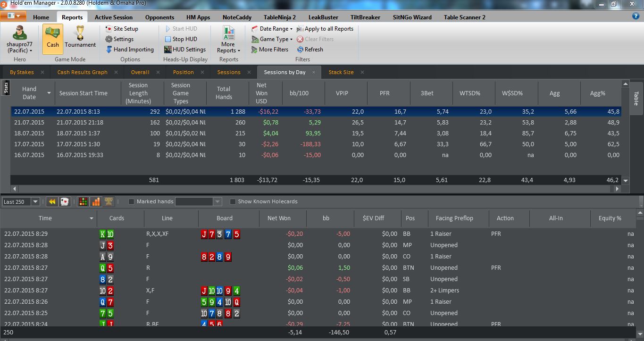The image size is (644, 341).
Task: Select the 16.07.2015 19:33 session row
Action: (316, 155)
